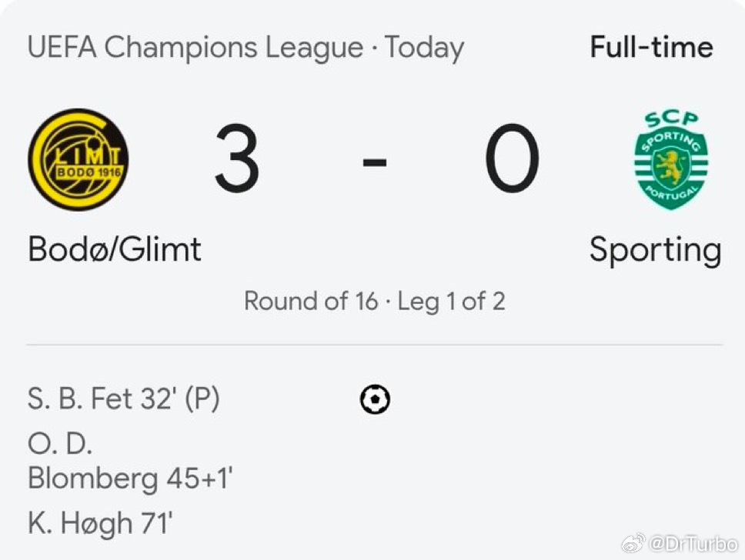Click the Full-time match status
Screen dimensions: 745x560
651,48
